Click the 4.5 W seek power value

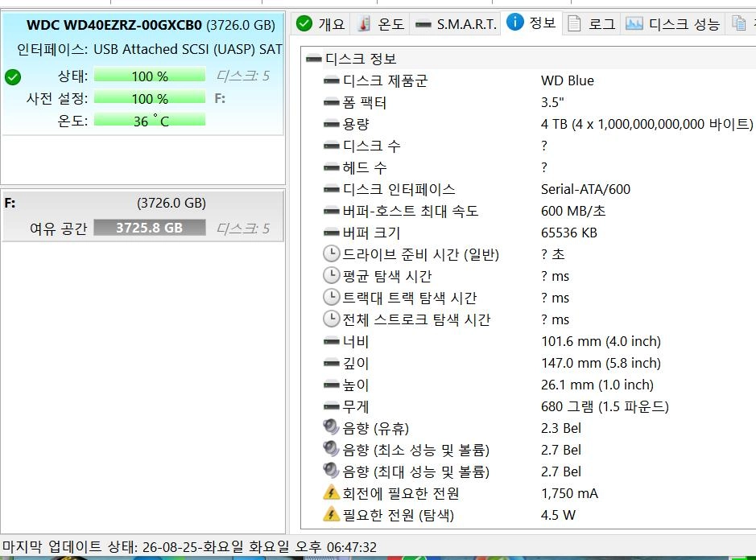(x=558, y=515)
